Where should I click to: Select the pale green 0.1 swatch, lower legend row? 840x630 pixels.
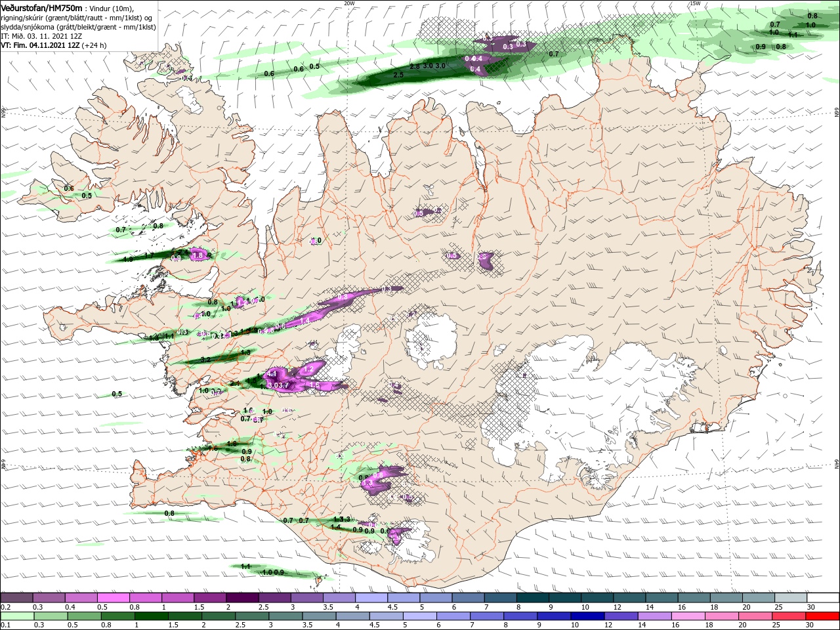[16, 616]
